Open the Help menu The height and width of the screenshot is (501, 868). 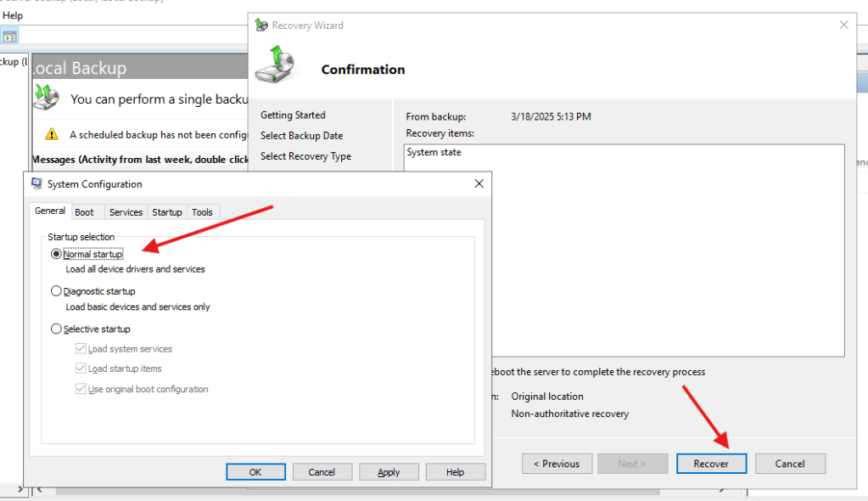point(13,15)
